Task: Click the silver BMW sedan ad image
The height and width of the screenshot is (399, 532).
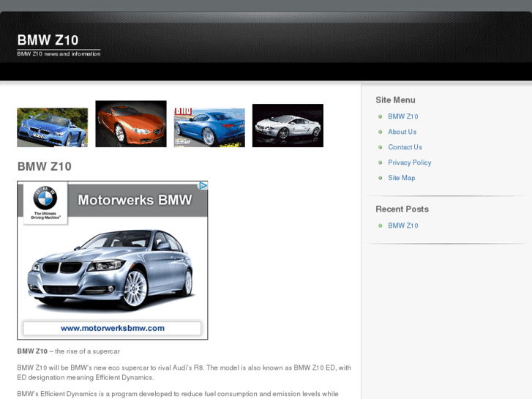Action: pyautogui.click(x=110, y=269)
